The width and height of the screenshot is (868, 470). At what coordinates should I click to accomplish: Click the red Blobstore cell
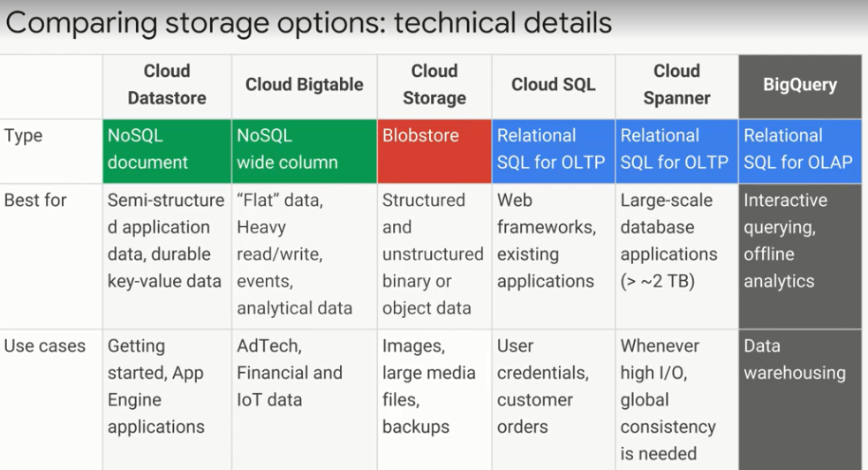(434, 150)
